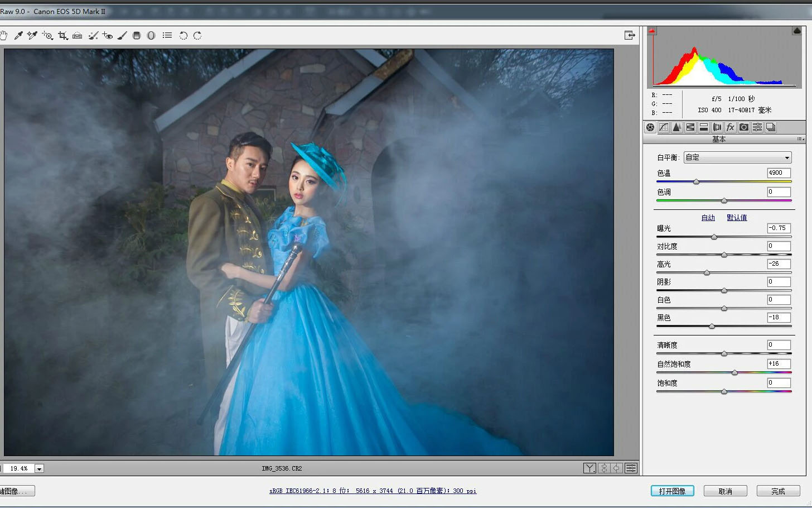The width and height of the screenshot is (812, 508).
Task: Adjust the tint slider handle
Action: (724, 201)
